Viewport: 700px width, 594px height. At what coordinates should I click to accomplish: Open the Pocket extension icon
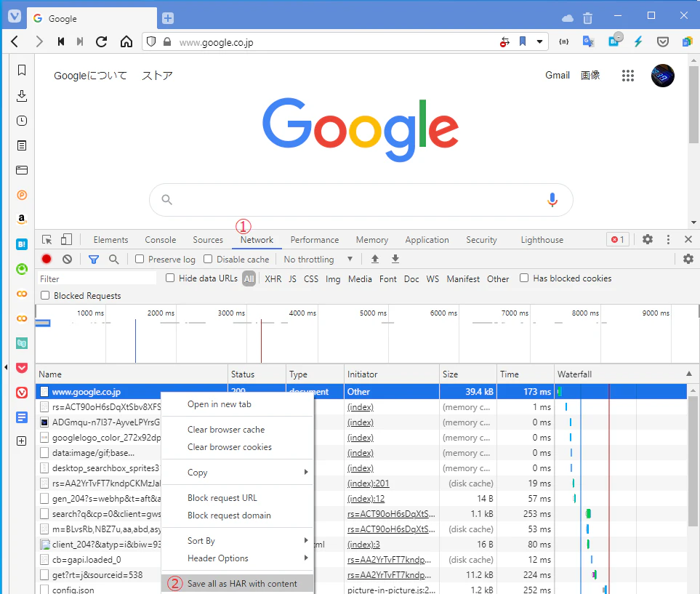tap(663, 42)
